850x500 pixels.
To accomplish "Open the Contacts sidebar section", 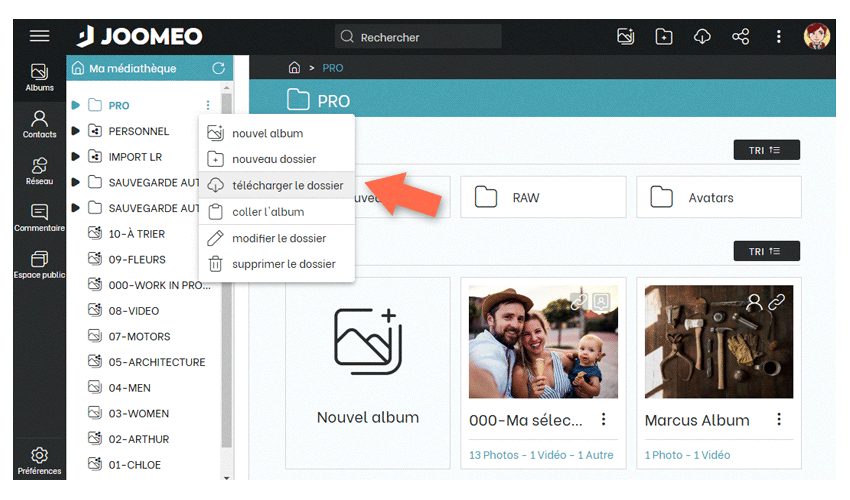I will [39, 125].
